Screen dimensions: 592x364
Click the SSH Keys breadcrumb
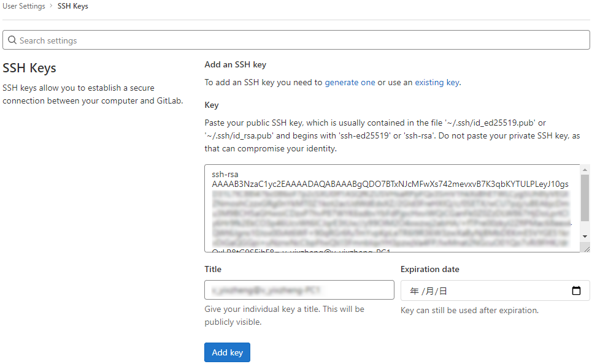tap(73, 6)
